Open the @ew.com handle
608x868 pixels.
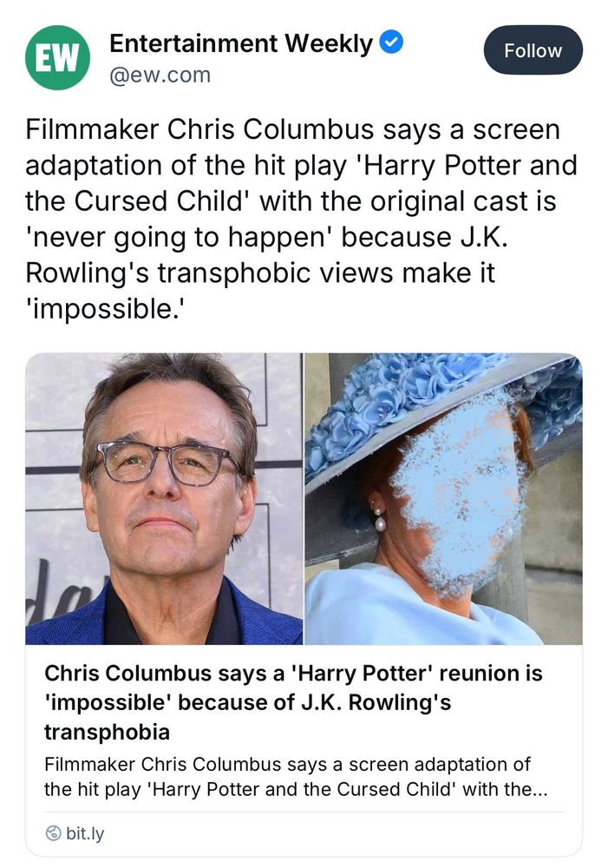(160, 75)
